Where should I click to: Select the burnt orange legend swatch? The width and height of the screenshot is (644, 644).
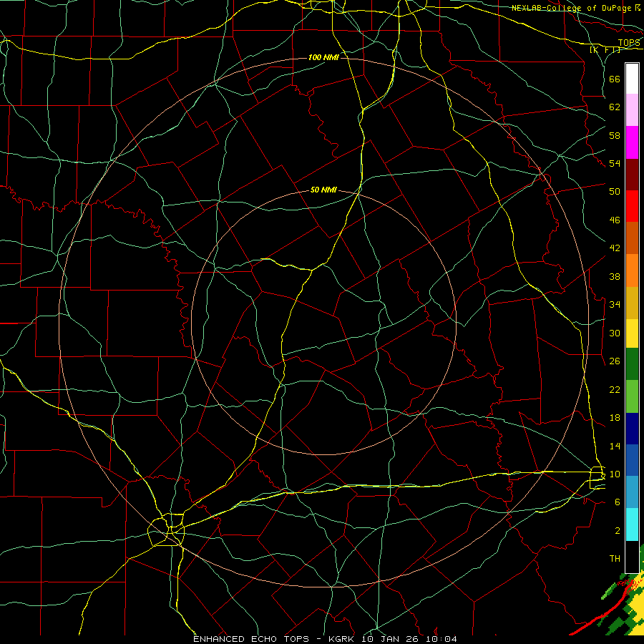tap(632, 238)
